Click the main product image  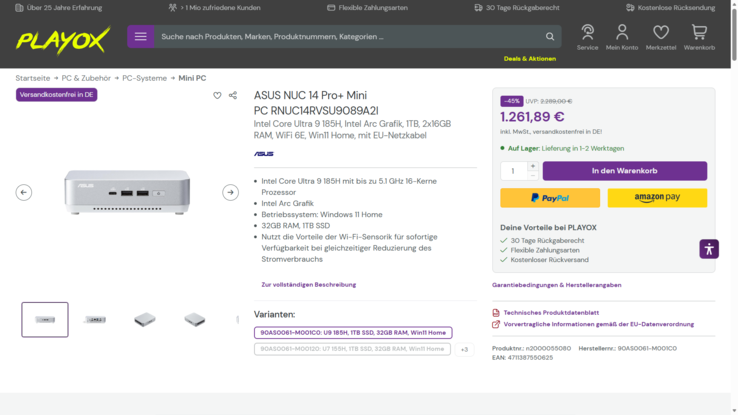127,192
